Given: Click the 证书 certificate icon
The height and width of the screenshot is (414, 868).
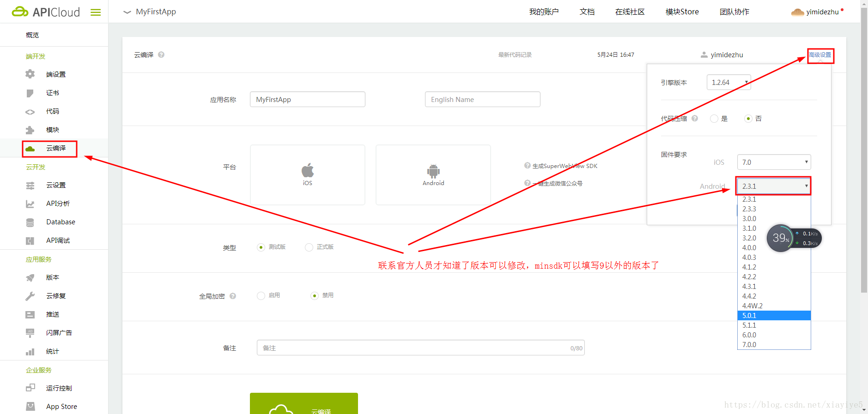Looking at the screenshot, I should (x=30, y=93).
